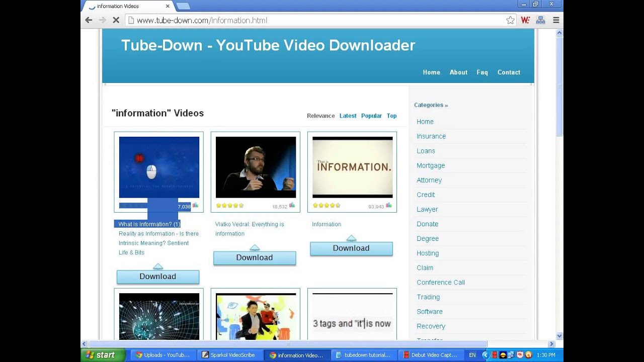Open the About page in header
This screenshot has height=362, width=644.
click(x=458, y=72)
